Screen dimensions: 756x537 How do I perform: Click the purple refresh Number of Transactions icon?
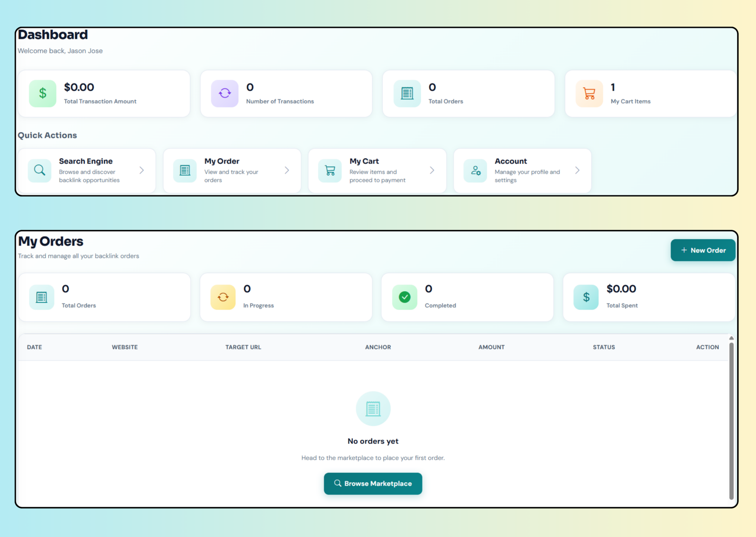[225, 94]
